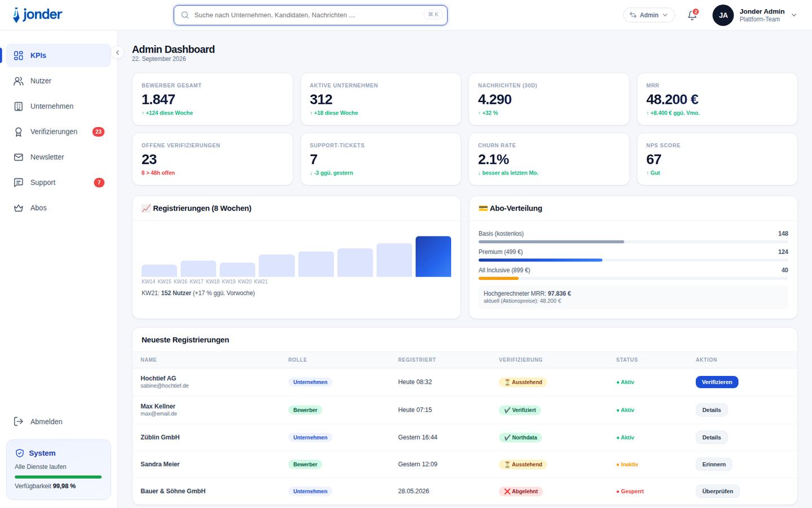812x508 pixels.
Task: Navigate to Verifizierungen
Action: point(59,132)
